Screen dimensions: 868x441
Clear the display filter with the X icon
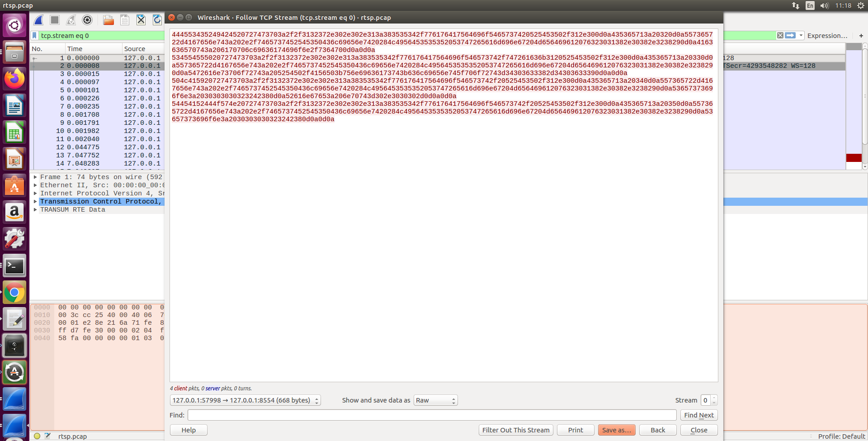(780, 35)
